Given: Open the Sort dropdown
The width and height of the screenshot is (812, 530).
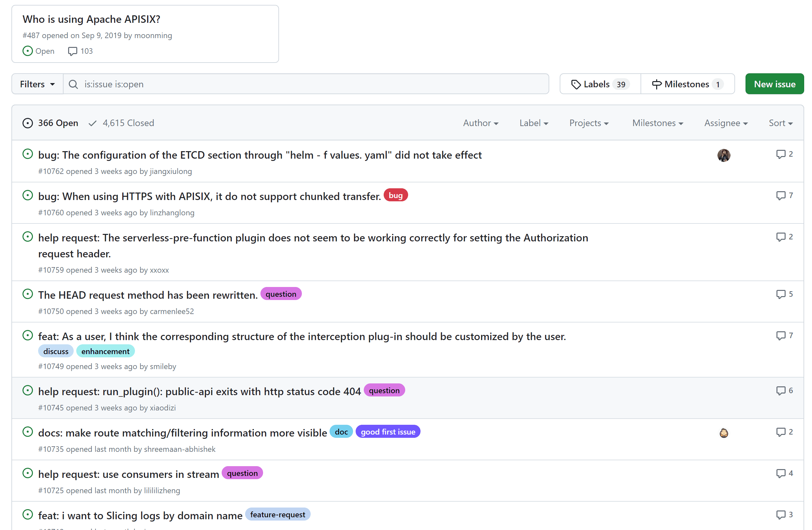Looking at the screenshot, I should pos(781,123).
